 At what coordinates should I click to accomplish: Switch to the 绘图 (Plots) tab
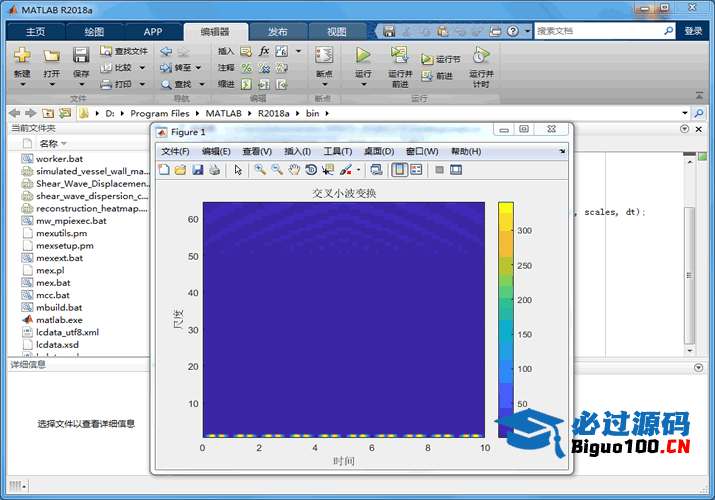[x=94, y=31]
